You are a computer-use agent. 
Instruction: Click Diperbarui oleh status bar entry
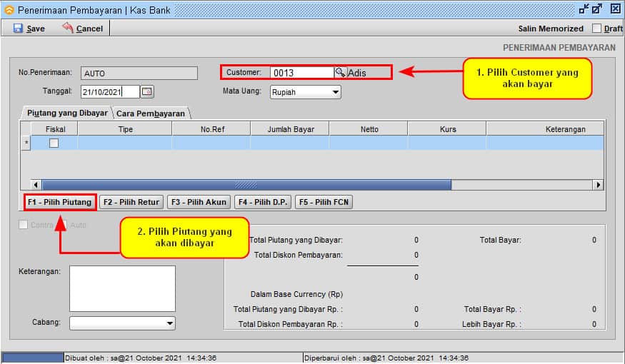click(386, 358)
